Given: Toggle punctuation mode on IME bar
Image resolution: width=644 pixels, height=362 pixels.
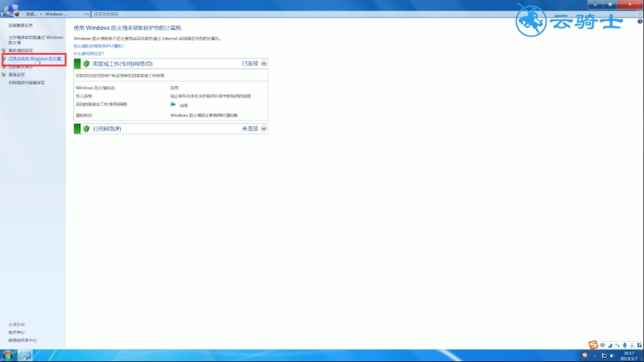Looking at the screenshot, I should (x=617, y=346).
